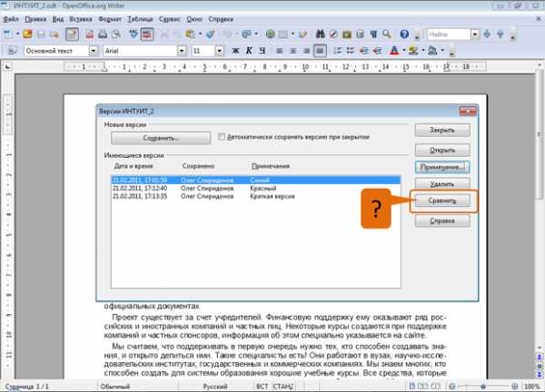Image resolution: width=545 pixels, height=392 pixels.
Task: Toggle justified paragraph alignment
Action: point(320,51)
